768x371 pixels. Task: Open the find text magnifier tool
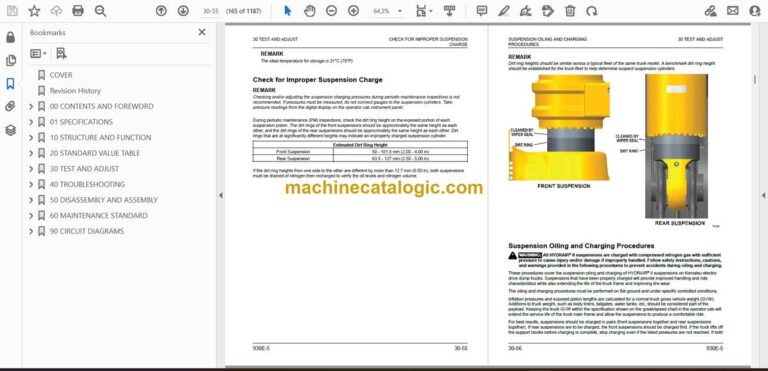pos(100,11)
